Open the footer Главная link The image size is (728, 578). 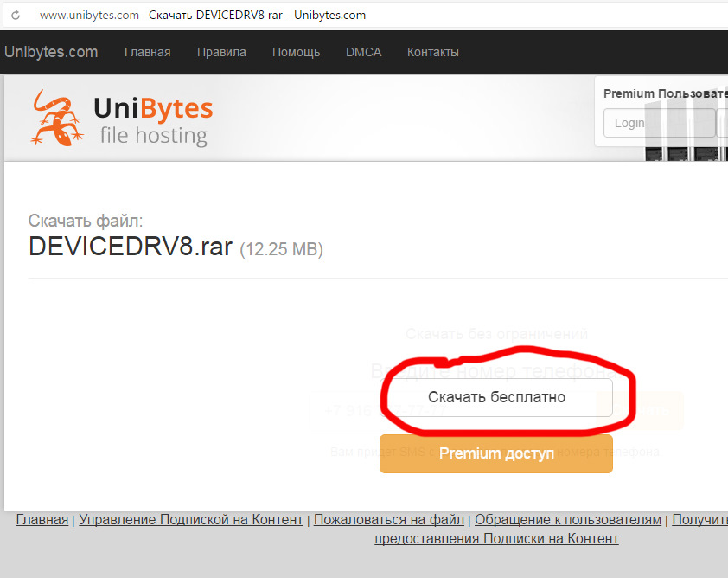click(42, 519)
